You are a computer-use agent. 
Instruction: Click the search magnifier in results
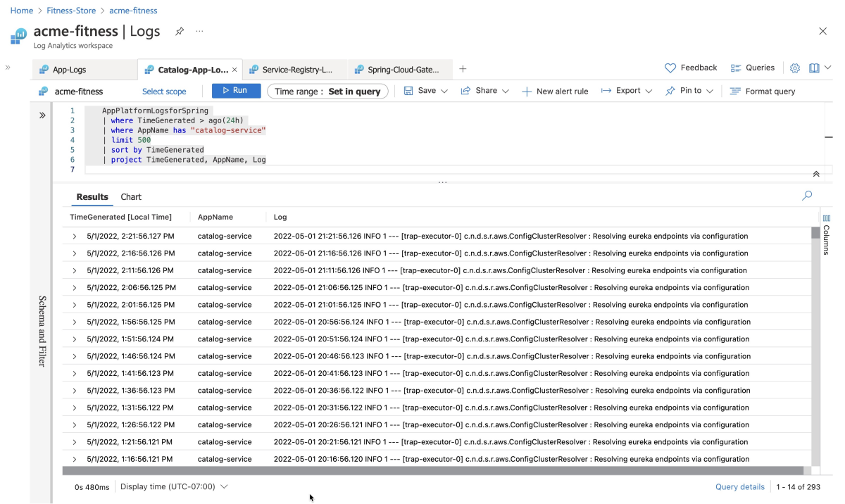click(807, 196)
